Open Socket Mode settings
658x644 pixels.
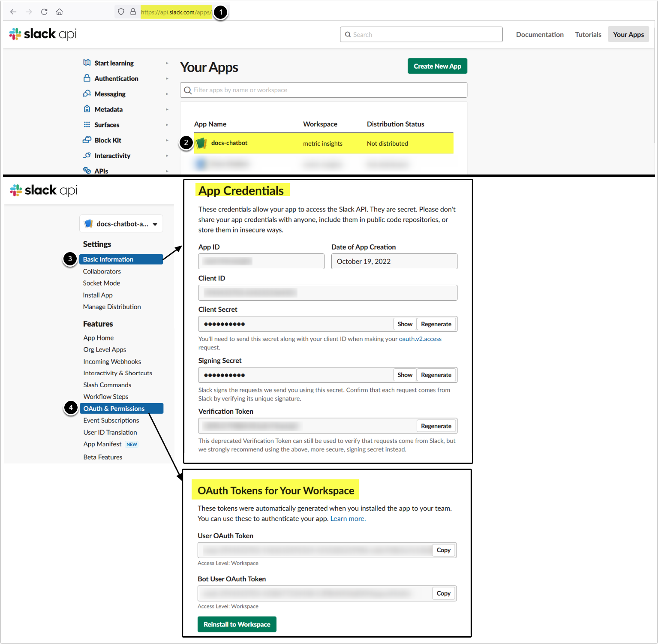tap(102, 283)
